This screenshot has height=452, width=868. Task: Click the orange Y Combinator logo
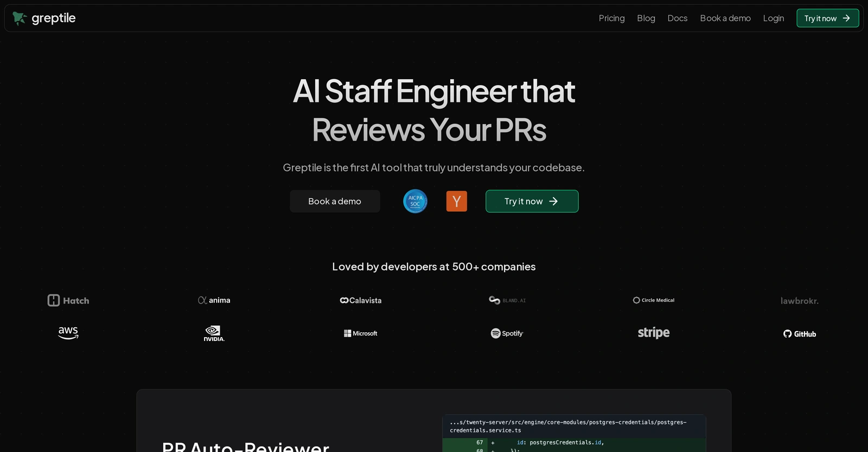click(x=457, y=201)
